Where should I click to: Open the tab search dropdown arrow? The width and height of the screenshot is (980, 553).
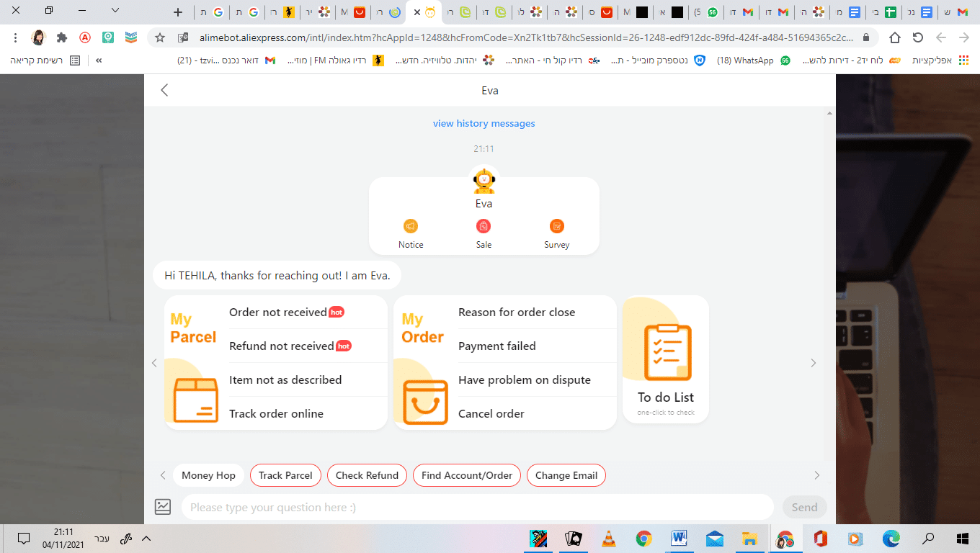115,11
